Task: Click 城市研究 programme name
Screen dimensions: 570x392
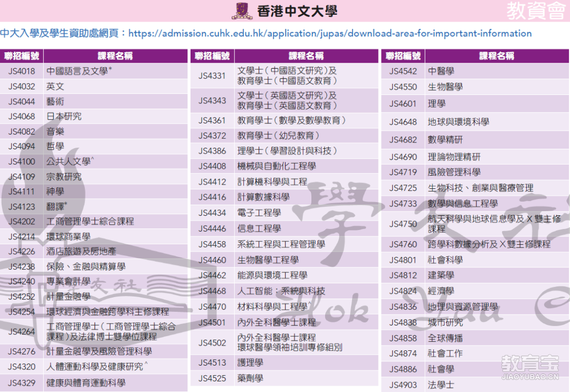Action: coord(445,322)
